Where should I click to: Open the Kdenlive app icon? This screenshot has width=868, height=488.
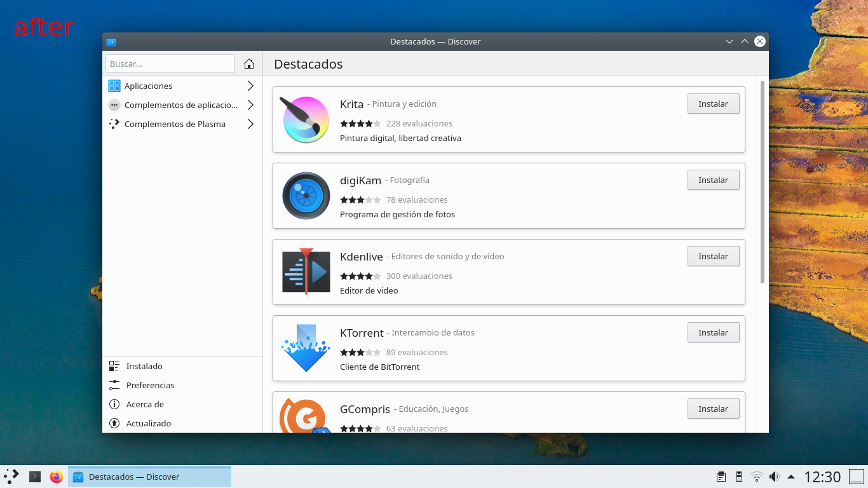pos(306,272)
